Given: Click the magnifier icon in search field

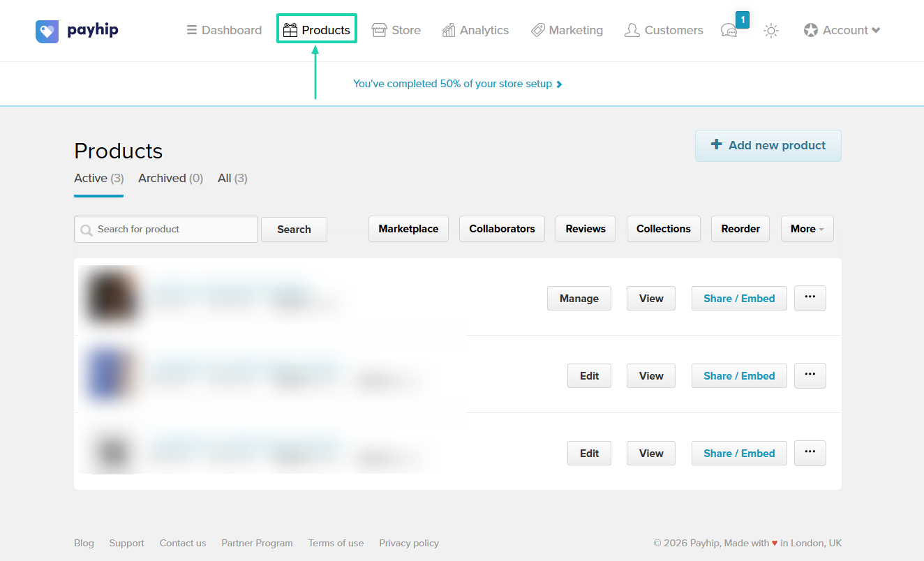Looking at the screenshot, I should point(87,230).
